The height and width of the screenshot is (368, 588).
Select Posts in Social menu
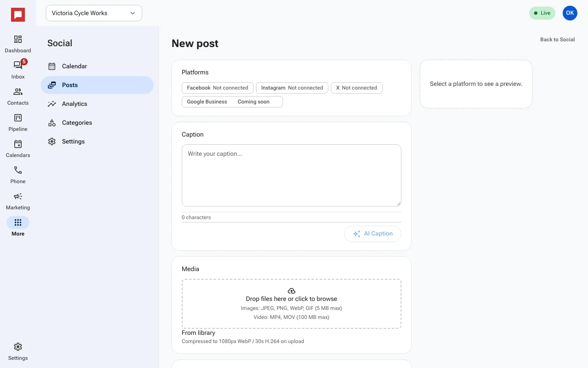coord(97,85)
